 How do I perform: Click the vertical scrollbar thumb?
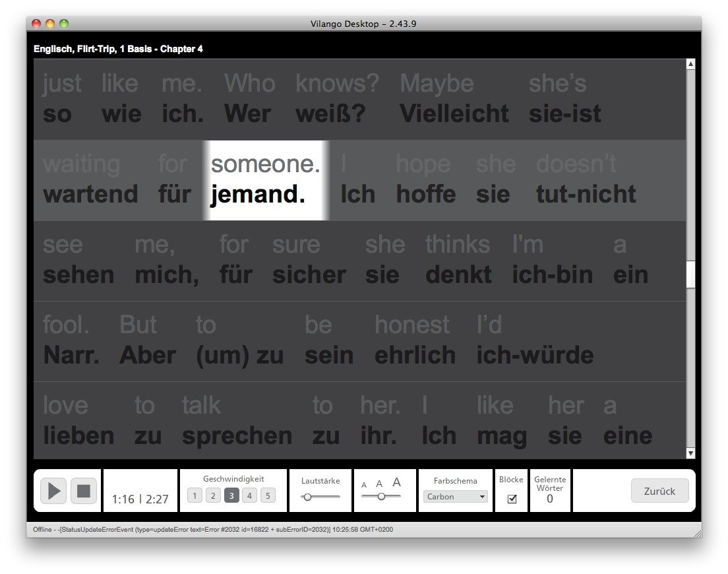(x=691, y=274)
